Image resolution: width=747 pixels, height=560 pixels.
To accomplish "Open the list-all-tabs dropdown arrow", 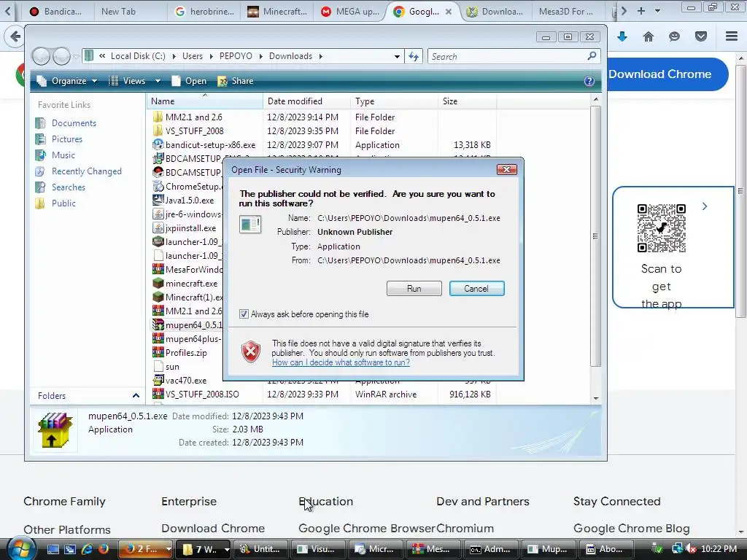I will pos(657,11).
